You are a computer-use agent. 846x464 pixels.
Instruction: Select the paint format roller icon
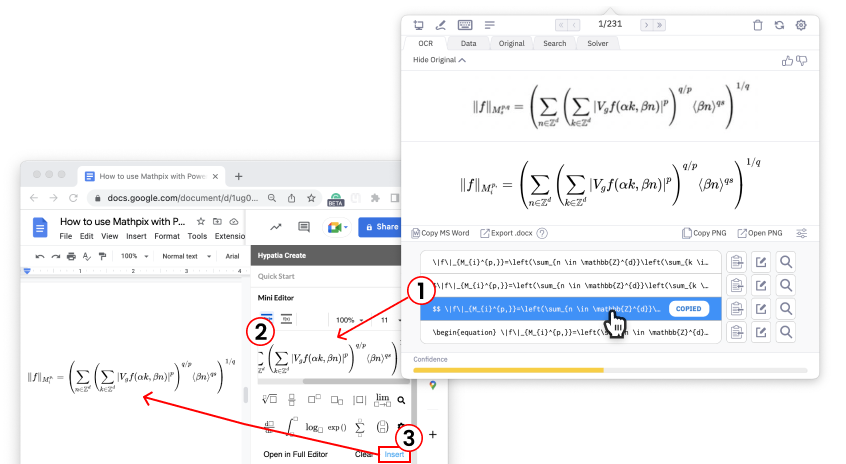103,256
